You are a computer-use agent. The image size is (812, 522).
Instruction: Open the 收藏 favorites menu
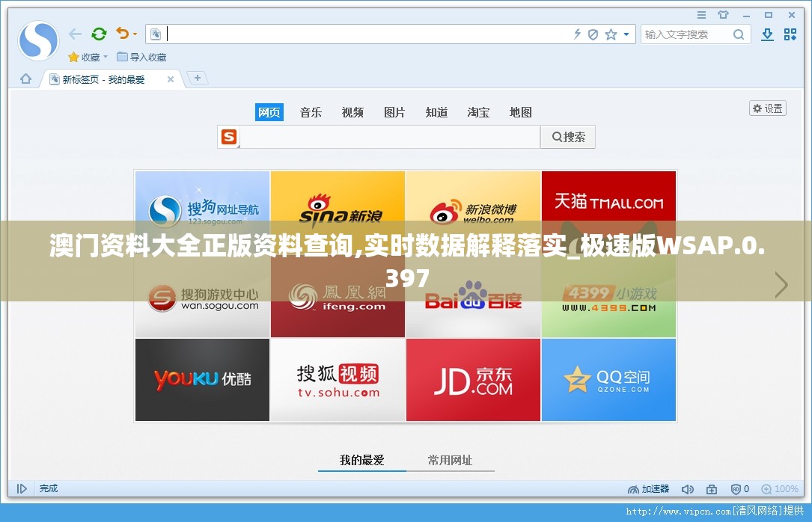click(88, 57)
